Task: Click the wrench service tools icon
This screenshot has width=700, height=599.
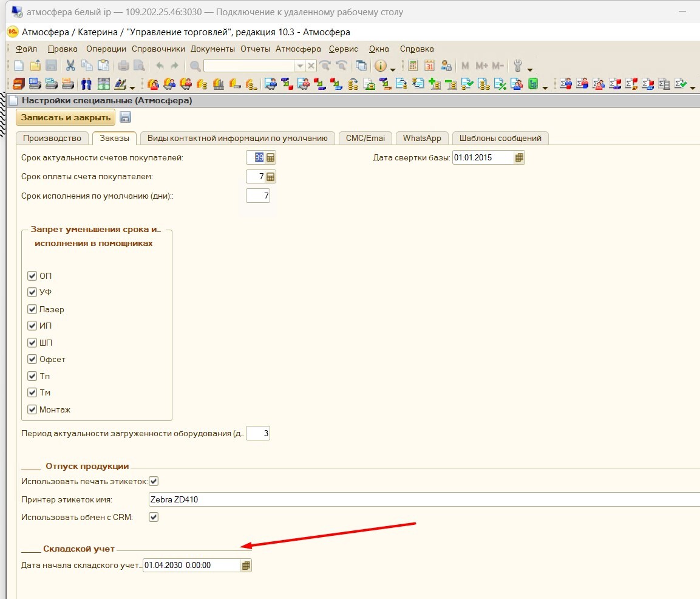Action: click(x=518, y=66)
